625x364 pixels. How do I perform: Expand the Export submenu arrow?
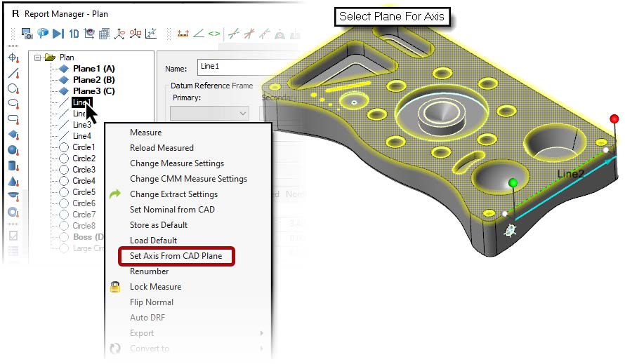click(261, 333)
